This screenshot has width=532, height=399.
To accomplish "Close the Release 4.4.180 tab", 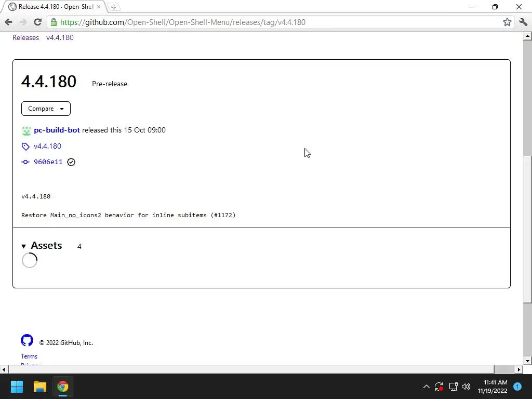I will [98, 7].
